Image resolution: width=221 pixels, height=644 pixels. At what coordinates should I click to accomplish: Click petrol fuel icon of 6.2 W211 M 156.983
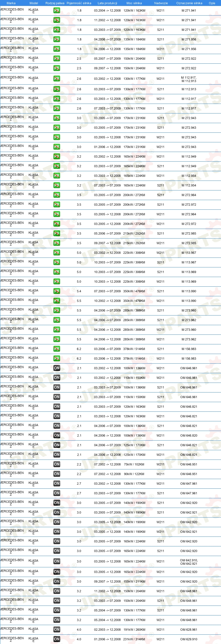coord(57,359)
